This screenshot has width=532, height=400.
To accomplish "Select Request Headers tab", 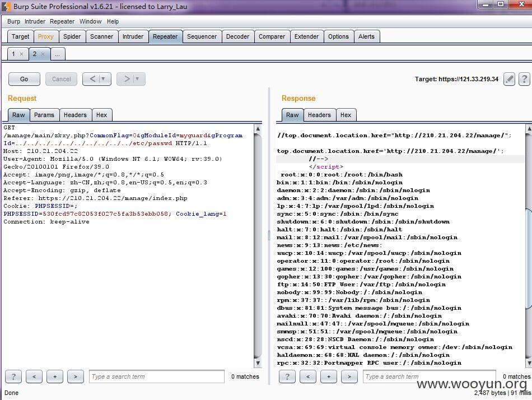I will pyautogui.click(x=76, y=115).
